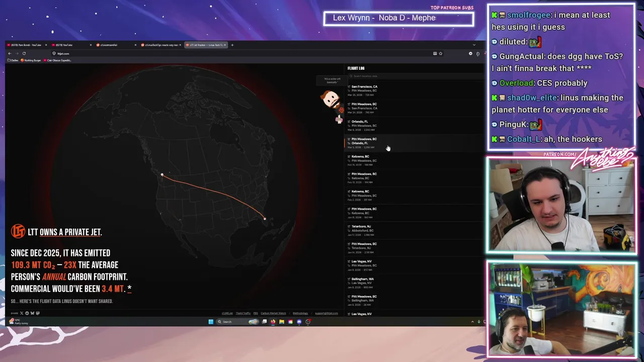Open the weather widget in taskbar

(18, 321)
